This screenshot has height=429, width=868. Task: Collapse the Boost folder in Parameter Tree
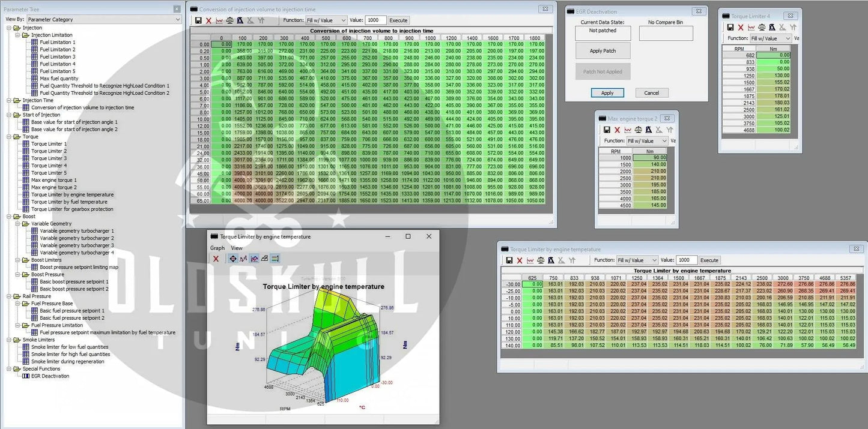(10, 217)
